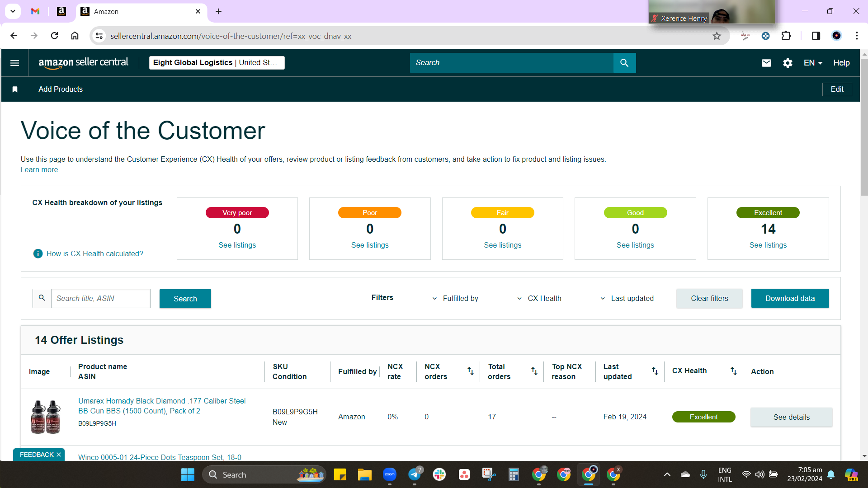See listings under Good
Image resolution: width=868 pixels, height=488 pixels.
coord(635,245)
